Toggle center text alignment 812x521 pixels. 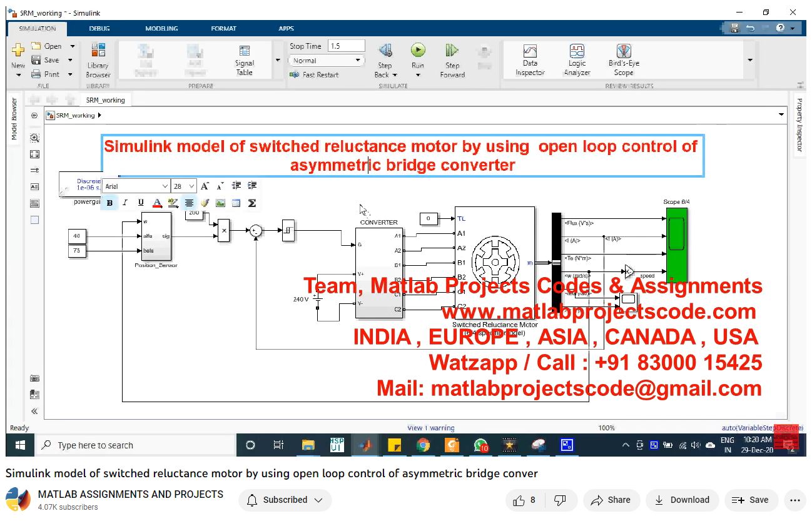point(189,203)
